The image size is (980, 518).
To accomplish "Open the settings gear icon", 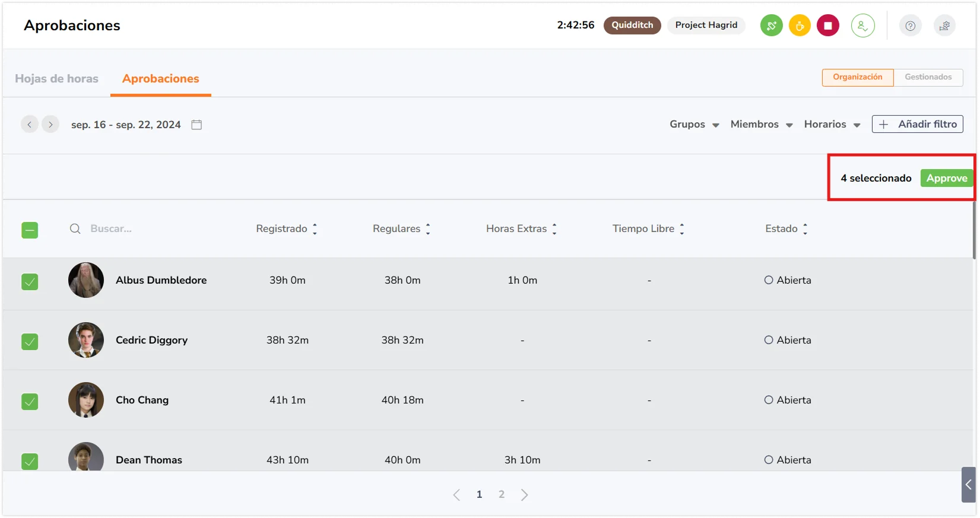I will 944,26.
